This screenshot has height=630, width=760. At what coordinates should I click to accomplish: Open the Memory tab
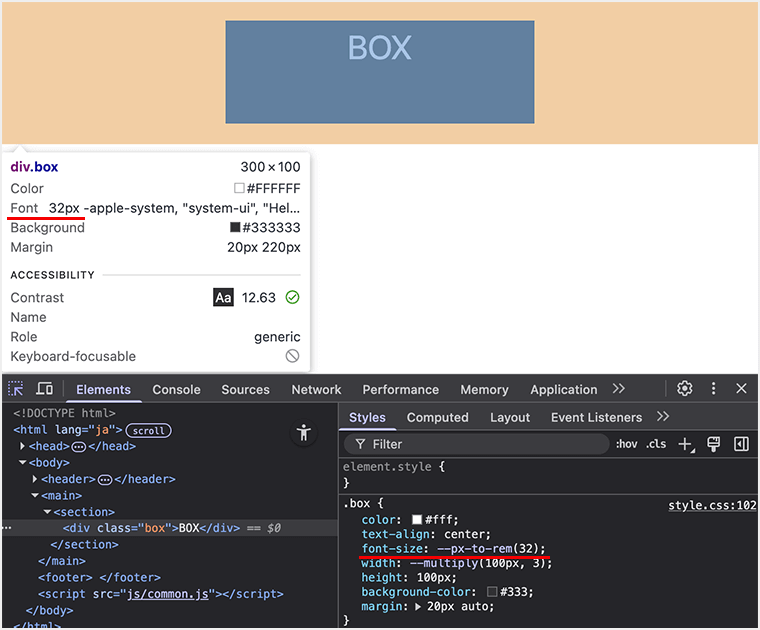484,390
